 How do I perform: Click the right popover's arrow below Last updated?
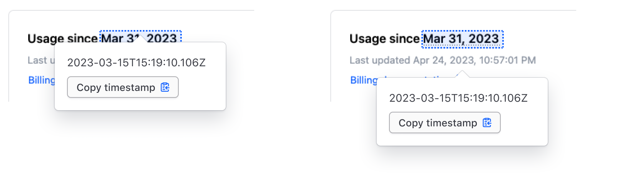[x=462, y=74]
